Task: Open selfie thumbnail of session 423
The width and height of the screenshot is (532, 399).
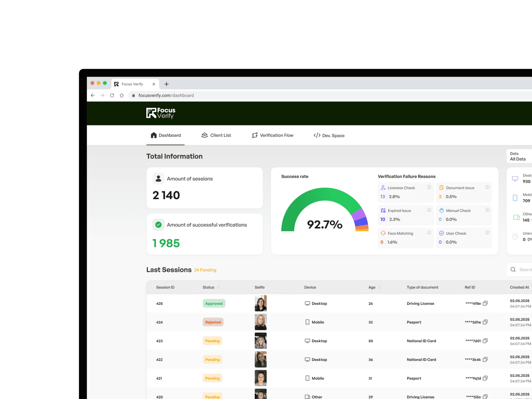Action: (x=260, y=341)
